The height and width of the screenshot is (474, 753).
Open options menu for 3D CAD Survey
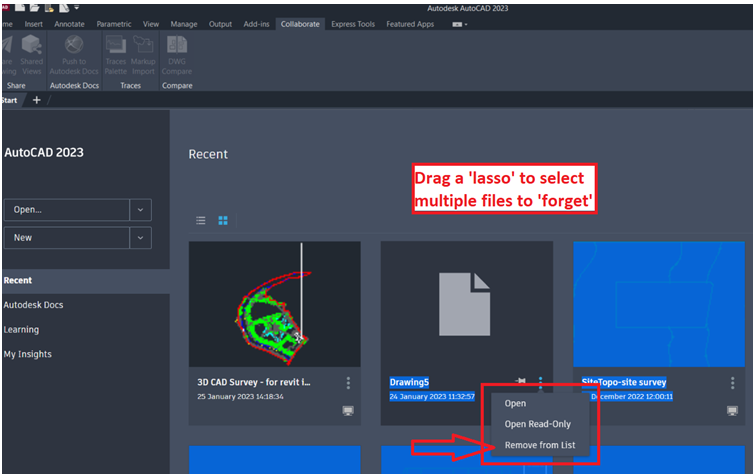(x=348, y=383)
